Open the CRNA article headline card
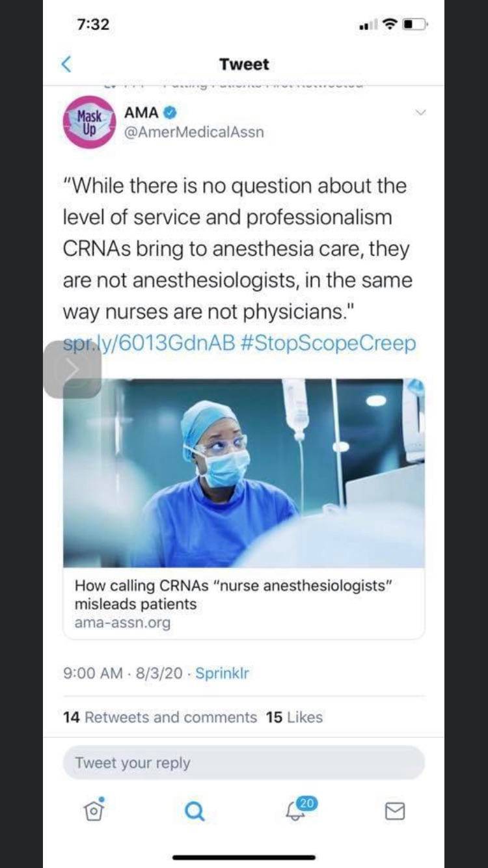 click(x=233, y=595)
